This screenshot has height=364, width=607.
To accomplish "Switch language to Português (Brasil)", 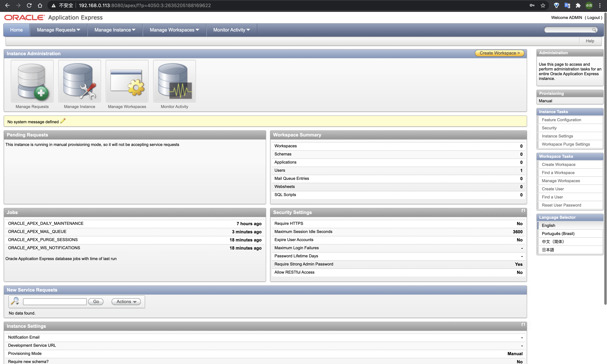I will click(570, 233).
